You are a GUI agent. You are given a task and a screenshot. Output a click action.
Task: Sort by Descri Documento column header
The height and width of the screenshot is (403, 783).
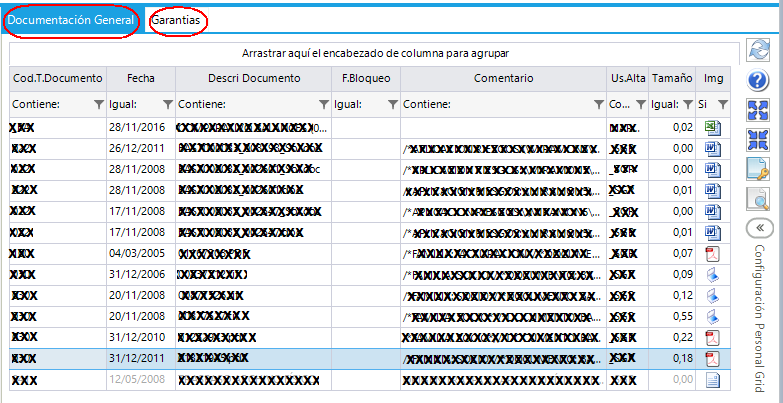tap(254, 78)
